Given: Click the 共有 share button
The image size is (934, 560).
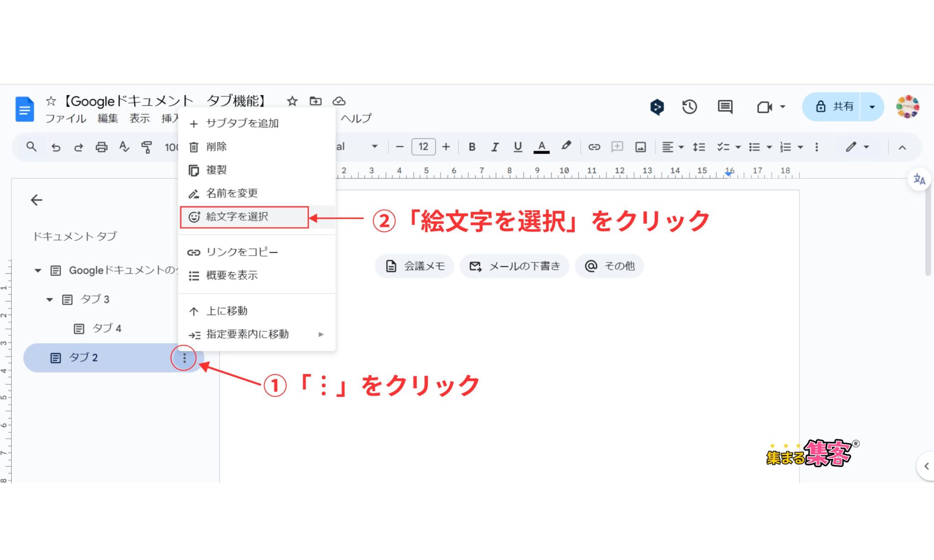Looking at the screenshot, I should tap(832, 107).
